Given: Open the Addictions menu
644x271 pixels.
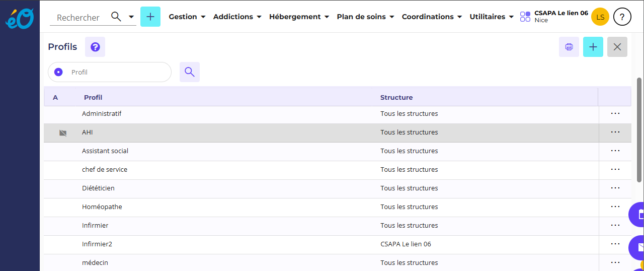Looking at the screenshot, I should (x=237, y=17).
